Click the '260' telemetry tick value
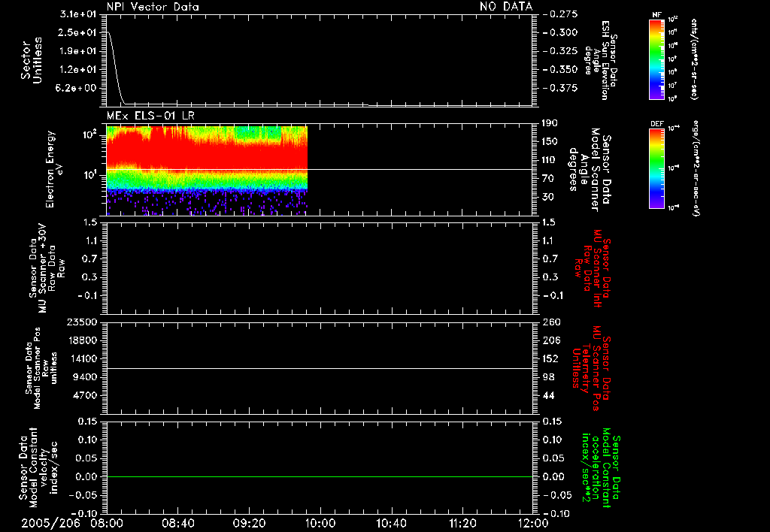The height and width of the screenshot is (532, 770). [552, 322]
